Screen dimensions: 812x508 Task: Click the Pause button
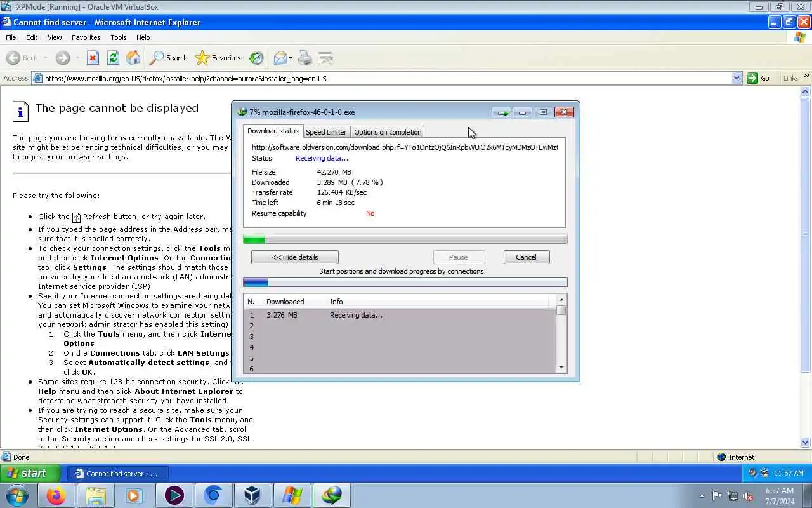click(459, 257)
